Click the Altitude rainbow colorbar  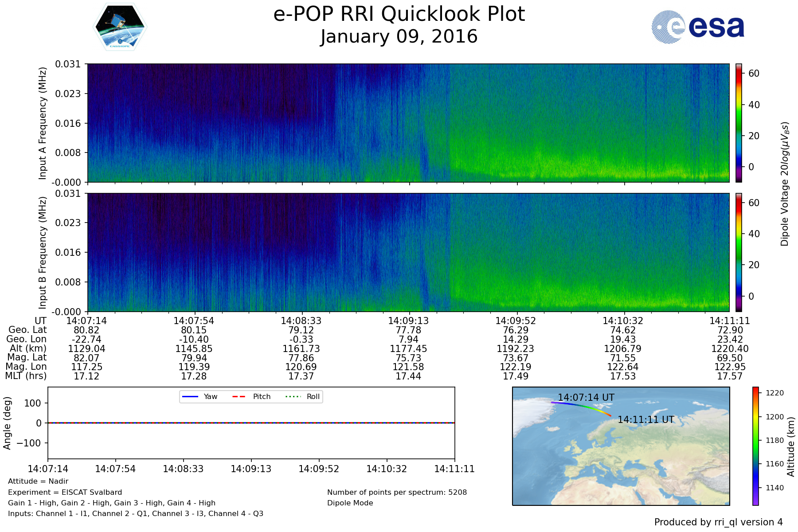point(755,446)
